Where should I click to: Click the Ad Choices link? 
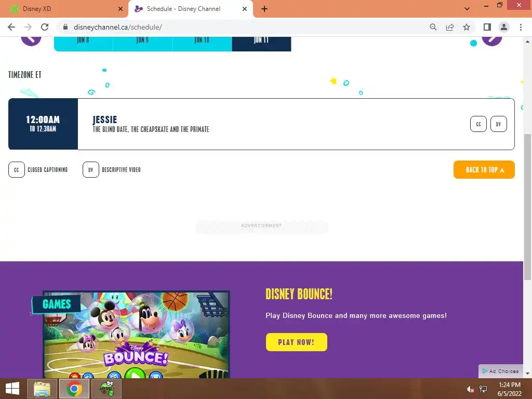tap(501, 371)
